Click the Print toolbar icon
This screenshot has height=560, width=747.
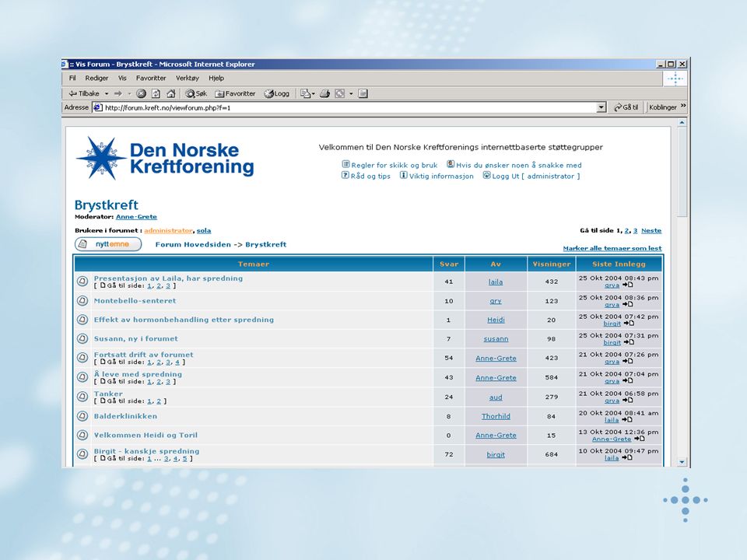click(x=325, y=94)
